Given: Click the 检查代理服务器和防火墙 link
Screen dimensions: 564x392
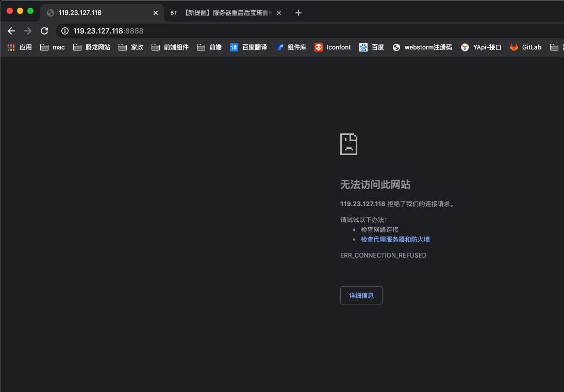Looking at the screenshot, I should 395,240.
